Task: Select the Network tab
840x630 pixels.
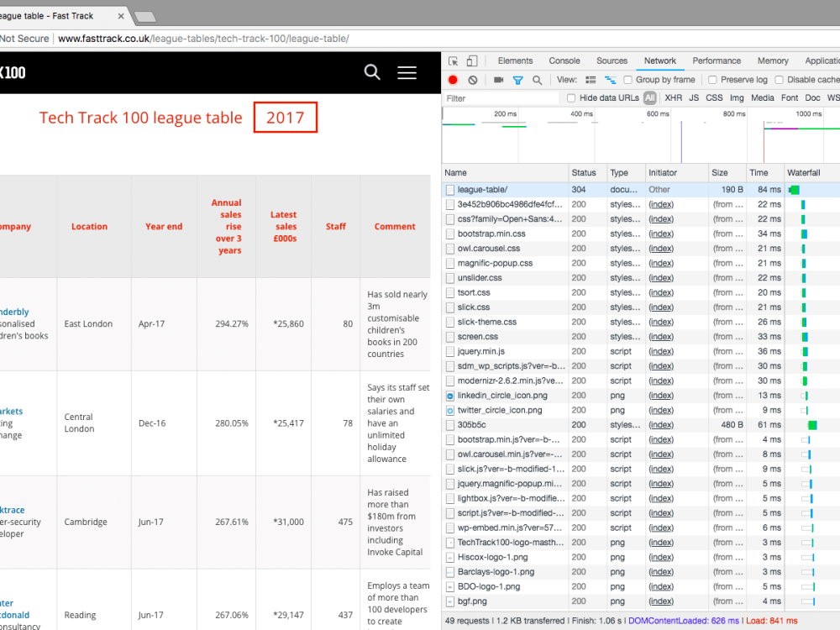Action: [660, 61]
